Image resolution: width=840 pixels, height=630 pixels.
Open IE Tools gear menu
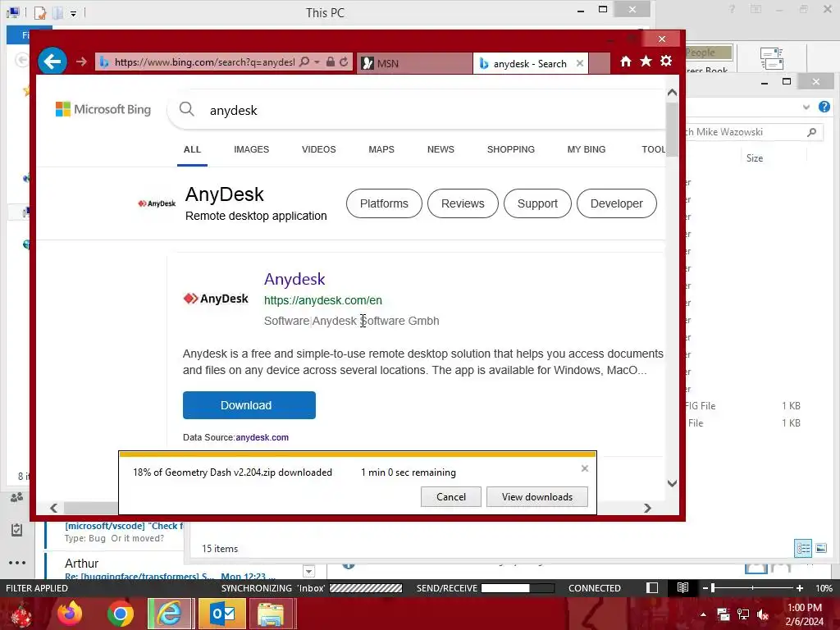pyautogui.click(x=666, y=61)
